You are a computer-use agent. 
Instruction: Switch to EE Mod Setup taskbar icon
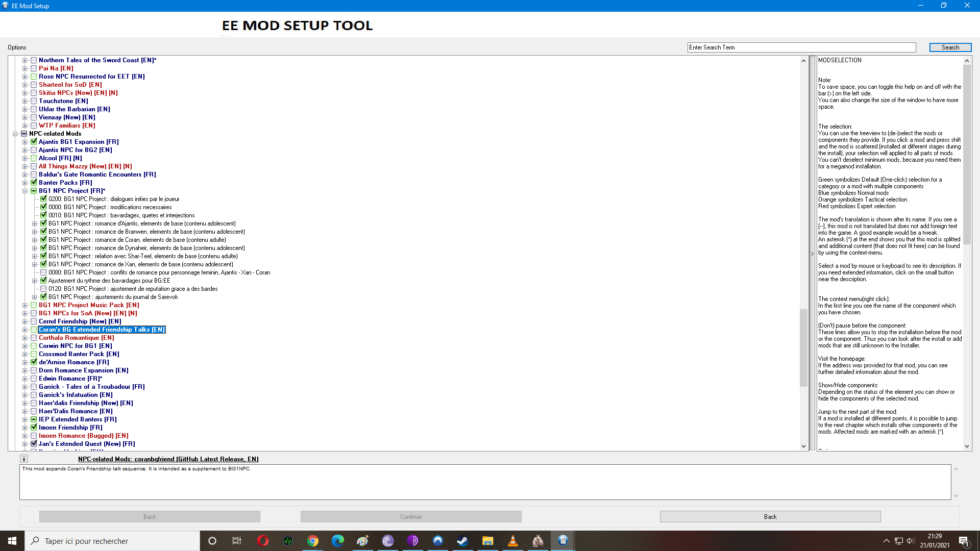[563, 541]
